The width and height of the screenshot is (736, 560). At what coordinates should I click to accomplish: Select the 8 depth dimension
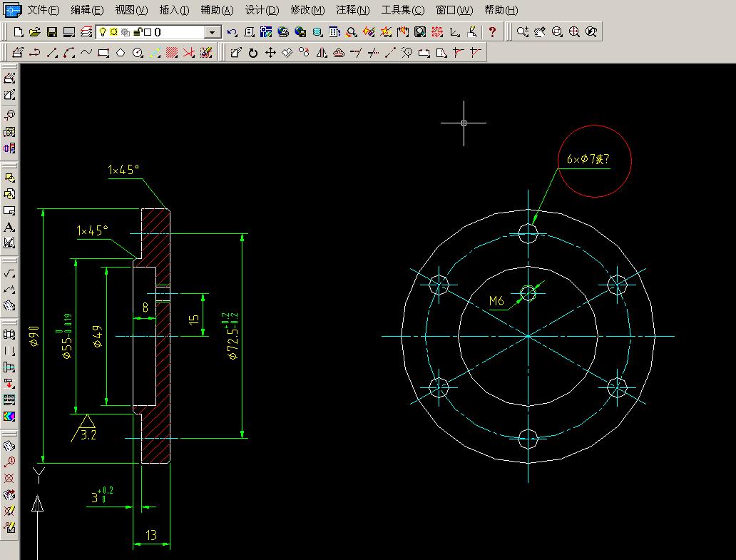tap(145, 307)
